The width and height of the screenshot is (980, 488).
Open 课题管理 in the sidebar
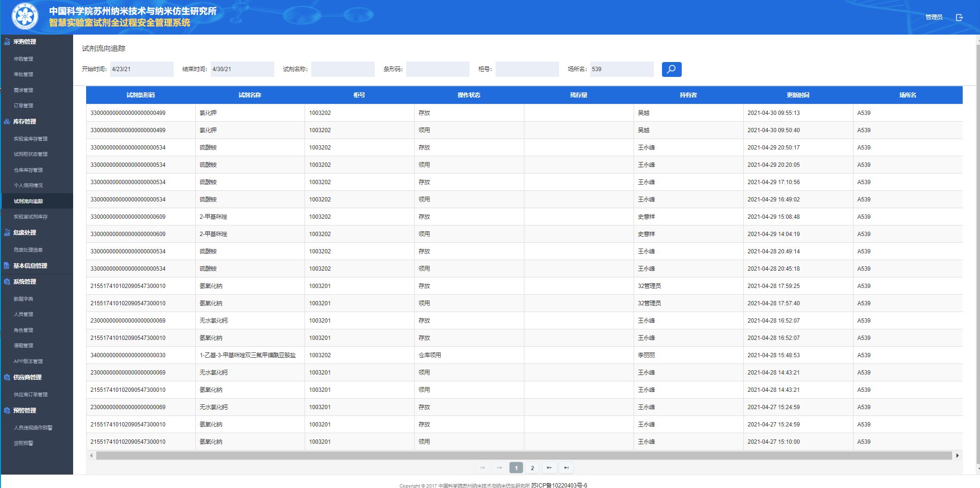click(x=24, y=346)
